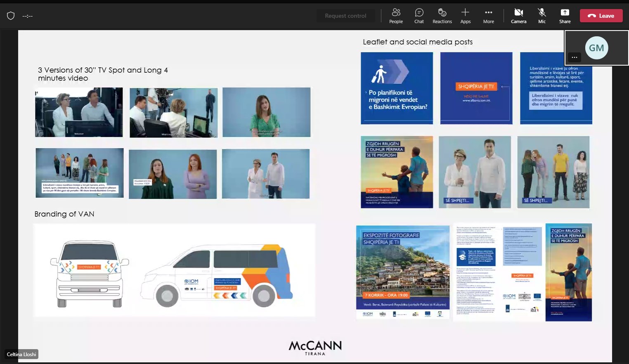The image size is (629, 364).
Task: Leave the meeting
Action: click(x=601, y=16)
